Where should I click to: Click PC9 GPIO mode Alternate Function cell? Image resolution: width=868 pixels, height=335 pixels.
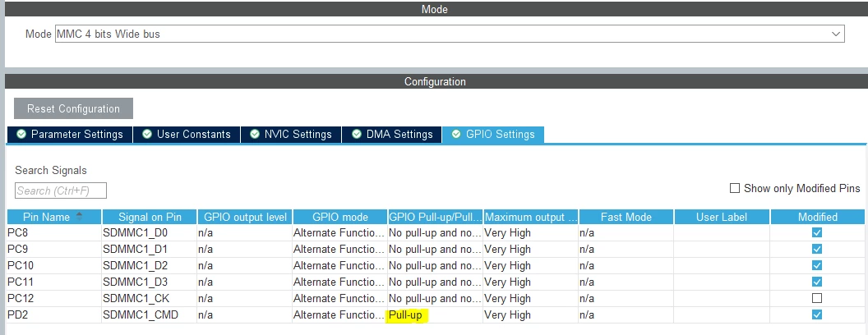(340, 250)
